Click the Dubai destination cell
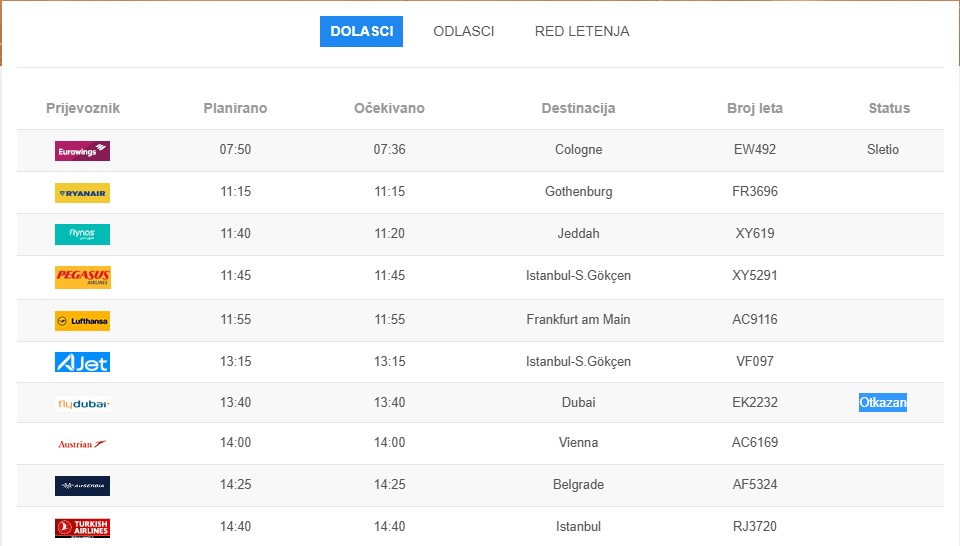Image resolution: width=960 pixels, height=546 pixels. (x=578, y=403)
